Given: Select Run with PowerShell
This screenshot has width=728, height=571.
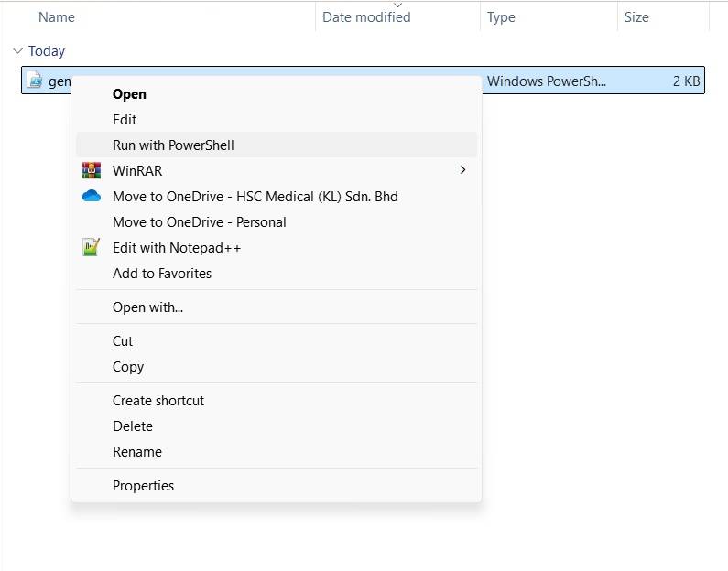Looking at the screenshot, I should click(173, 145).
